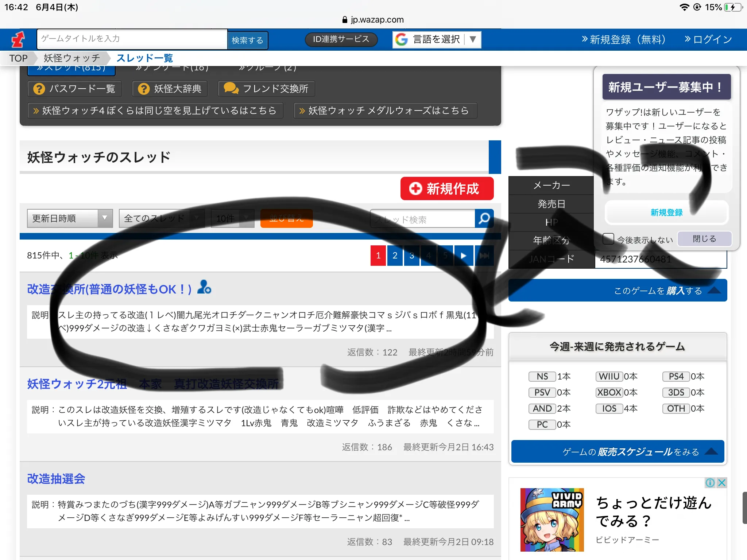Open the 妖怪ウォッチ breadcrumb
The width and height of the screenshot is (747, 560).
[71, 58]
